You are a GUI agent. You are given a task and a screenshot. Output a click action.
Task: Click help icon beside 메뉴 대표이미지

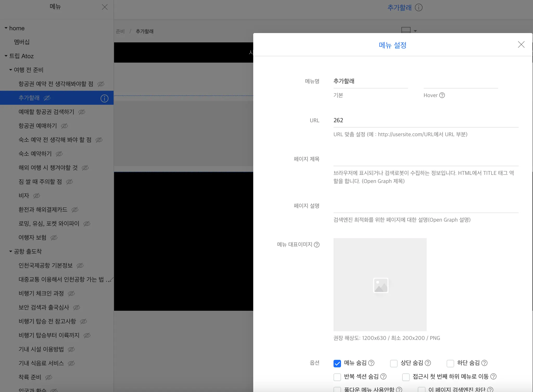tap(316, 245)
